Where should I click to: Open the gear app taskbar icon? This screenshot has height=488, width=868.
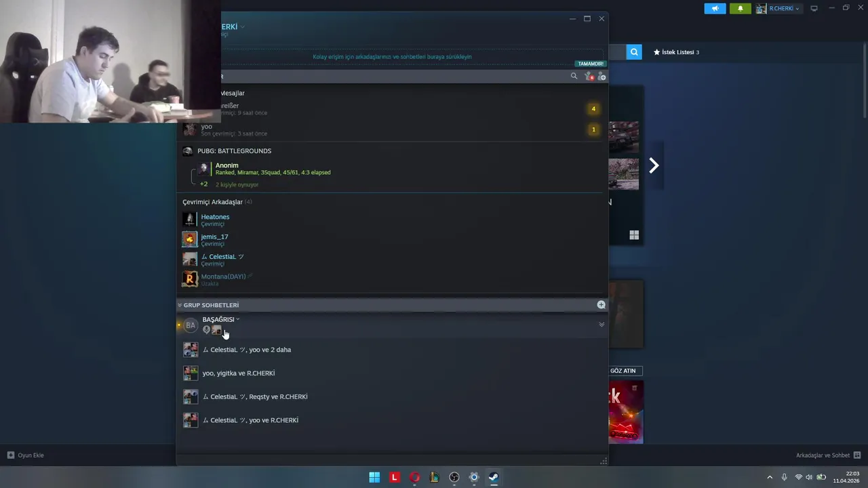coord(474,477)
